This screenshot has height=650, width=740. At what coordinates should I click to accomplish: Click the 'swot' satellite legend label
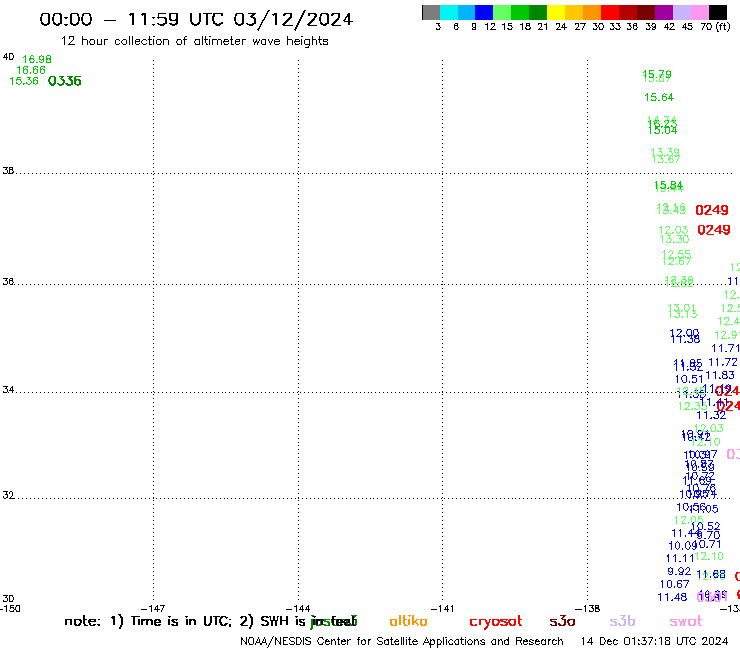pos(686,622)
